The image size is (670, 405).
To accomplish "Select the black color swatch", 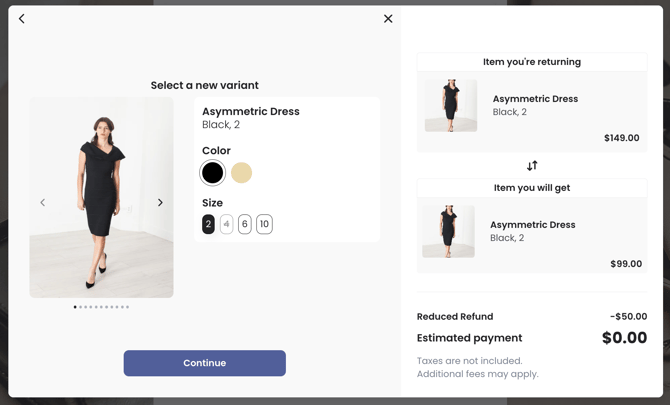I will pos(212,173).
